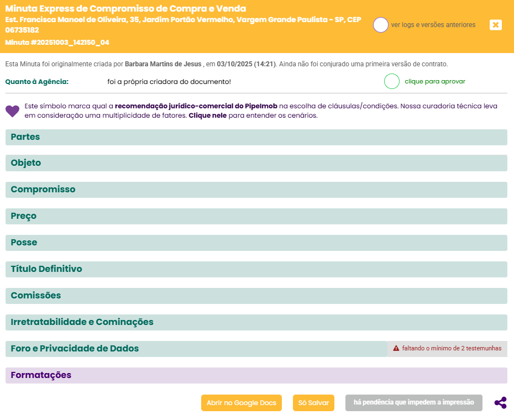This screenshot has height=420, width=514.
Task: Click the red warning triangle icon
Action: coord(396,349)
